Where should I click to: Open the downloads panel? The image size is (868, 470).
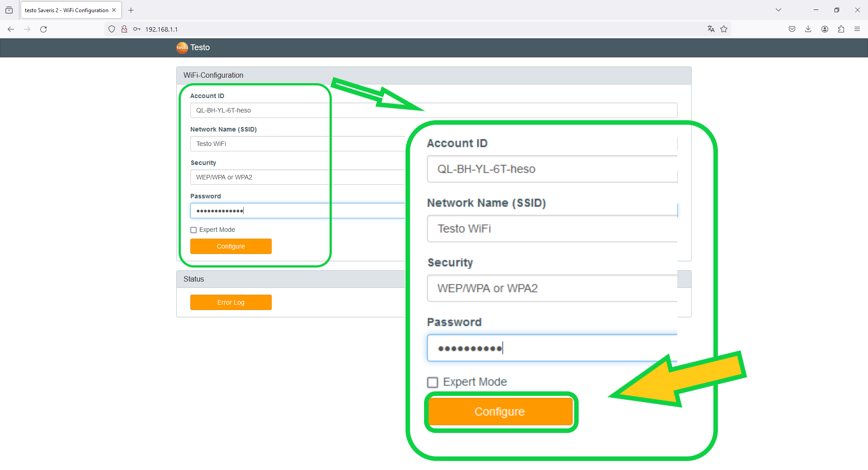[x=808, y=29]
